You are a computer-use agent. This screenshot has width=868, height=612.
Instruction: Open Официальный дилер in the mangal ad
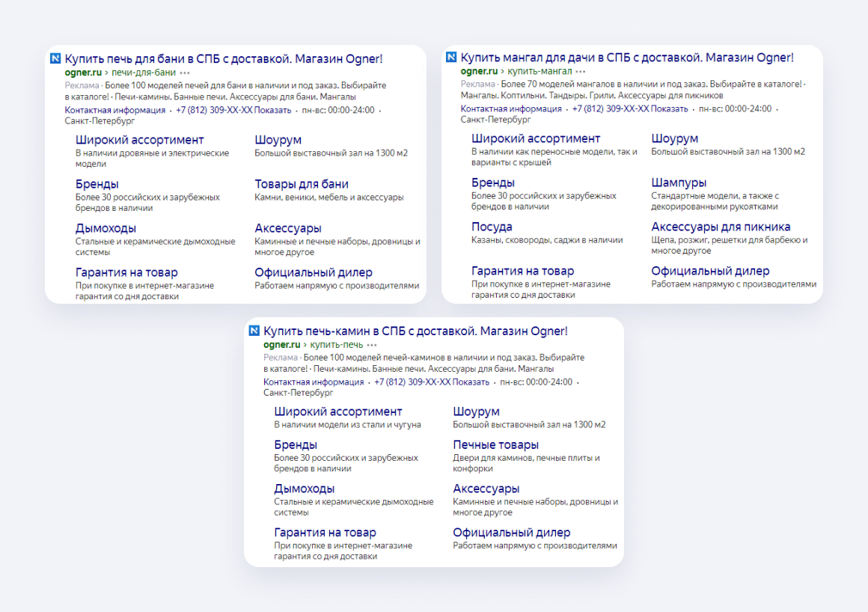pos(710,271)
